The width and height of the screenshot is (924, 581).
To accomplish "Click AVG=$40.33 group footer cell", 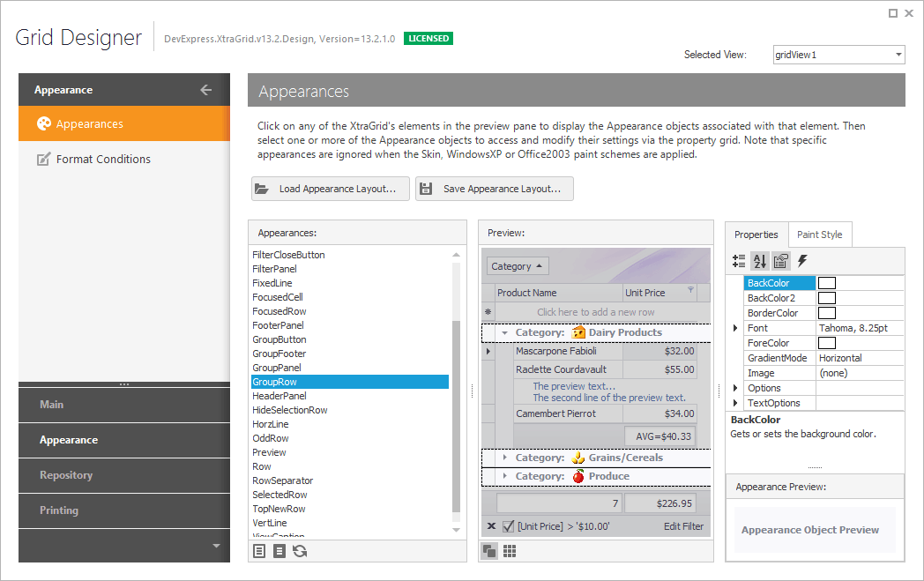I will pos(660,436).
